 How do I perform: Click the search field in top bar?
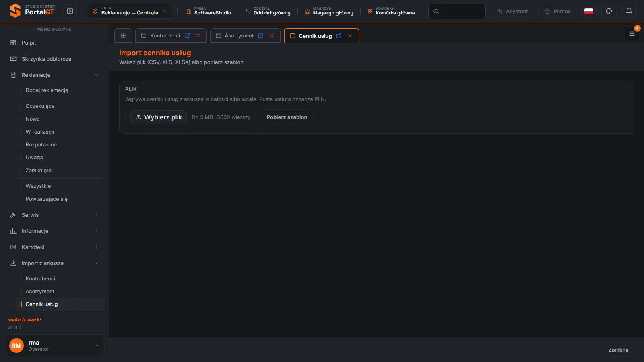[457, 11]
